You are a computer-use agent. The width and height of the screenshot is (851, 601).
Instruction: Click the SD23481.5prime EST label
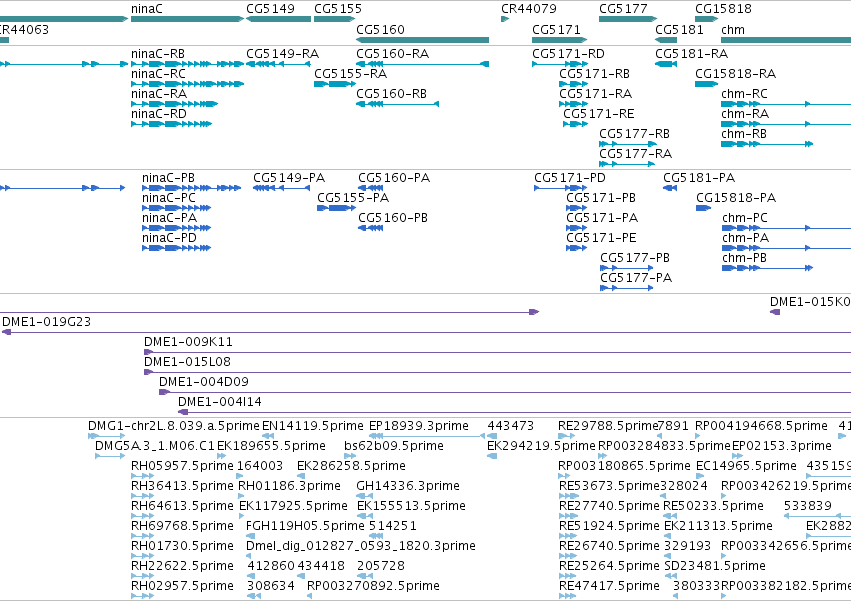[x=715, y=566]
